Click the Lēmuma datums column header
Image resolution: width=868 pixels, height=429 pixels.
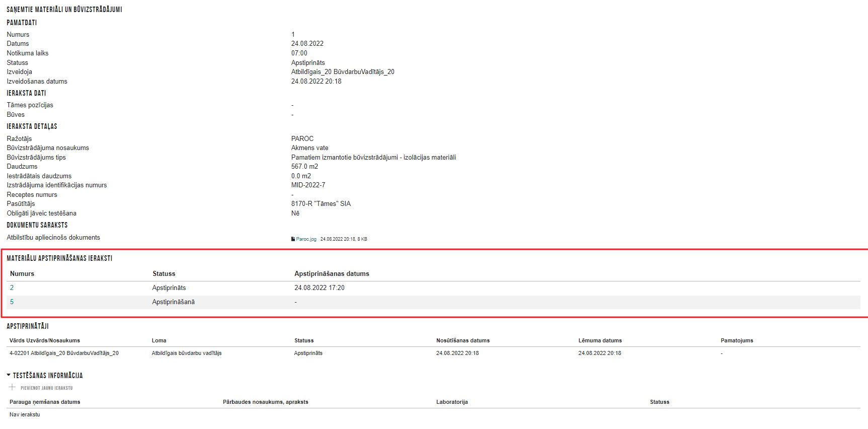(600, 341)
